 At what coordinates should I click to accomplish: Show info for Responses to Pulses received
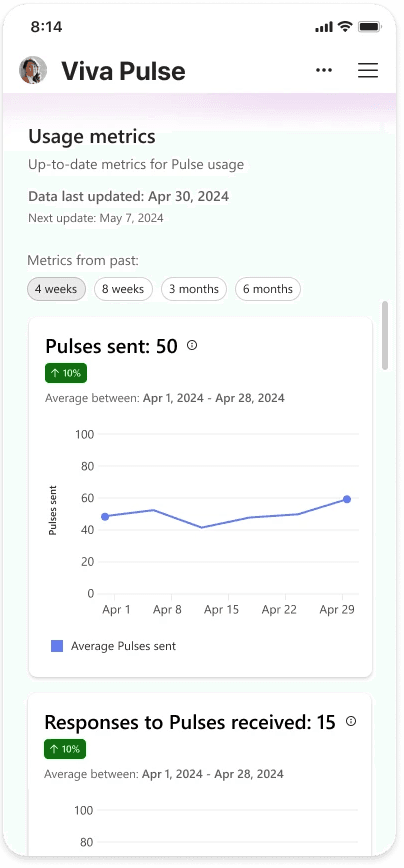tap(351, 721)
